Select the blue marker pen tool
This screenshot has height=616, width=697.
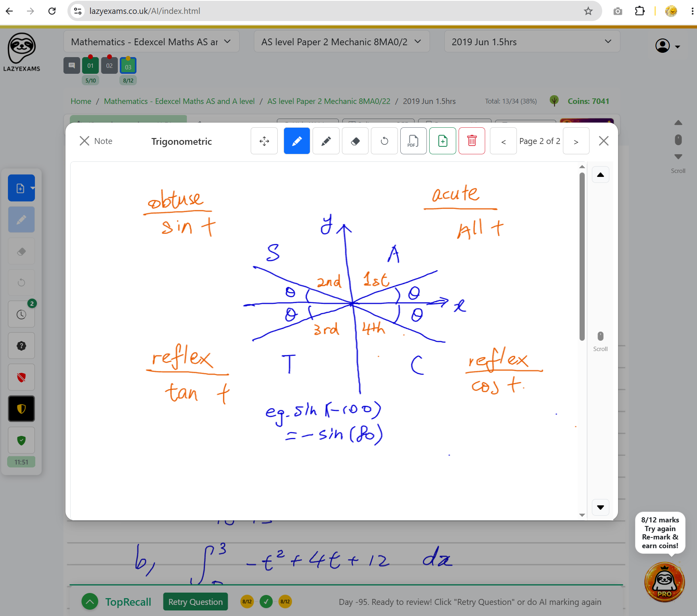pos(297,141)
